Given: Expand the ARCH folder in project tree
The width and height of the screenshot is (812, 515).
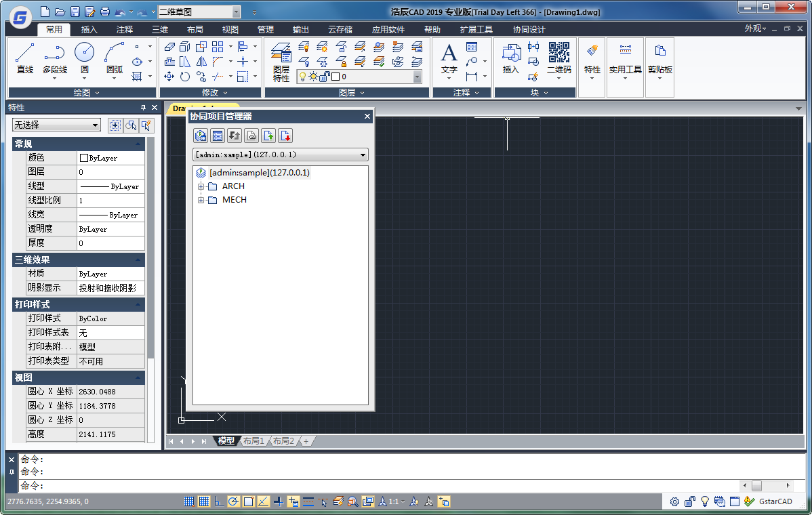Looking at the screenshot, I should (201, 186).
